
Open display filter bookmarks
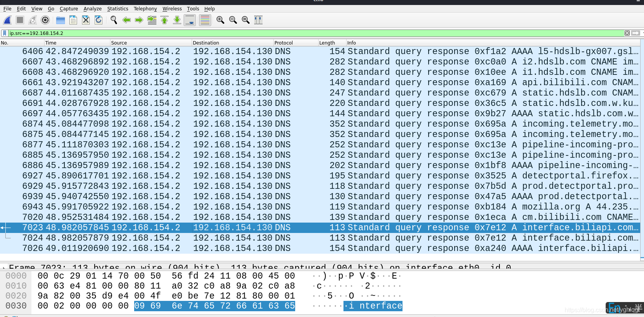5,33
